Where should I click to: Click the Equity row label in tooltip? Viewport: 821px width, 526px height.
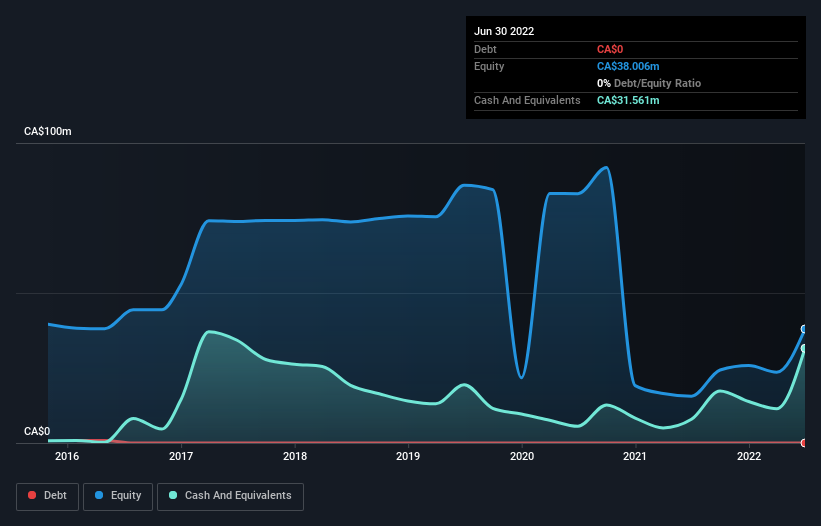coord(489,66)
